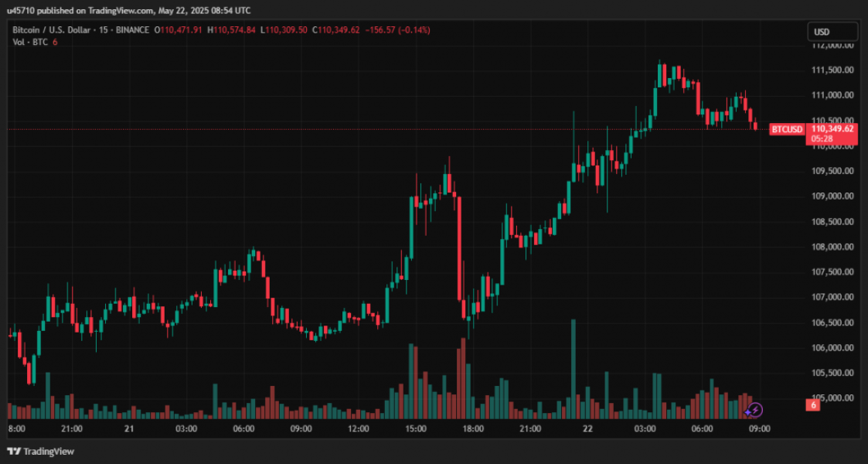
Task: Open the USD currency dropdown
Action: click(x=832, y=32)
